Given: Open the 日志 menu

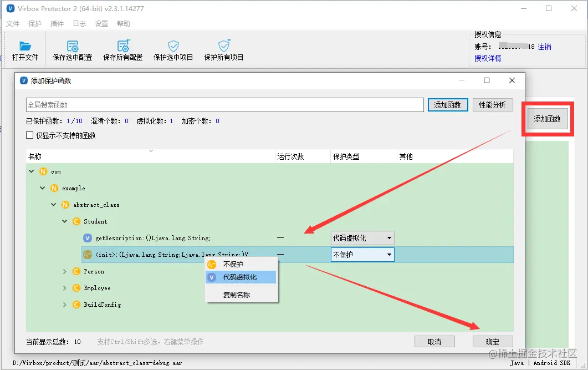Looking at the screenshot, I should click(79, 24).
